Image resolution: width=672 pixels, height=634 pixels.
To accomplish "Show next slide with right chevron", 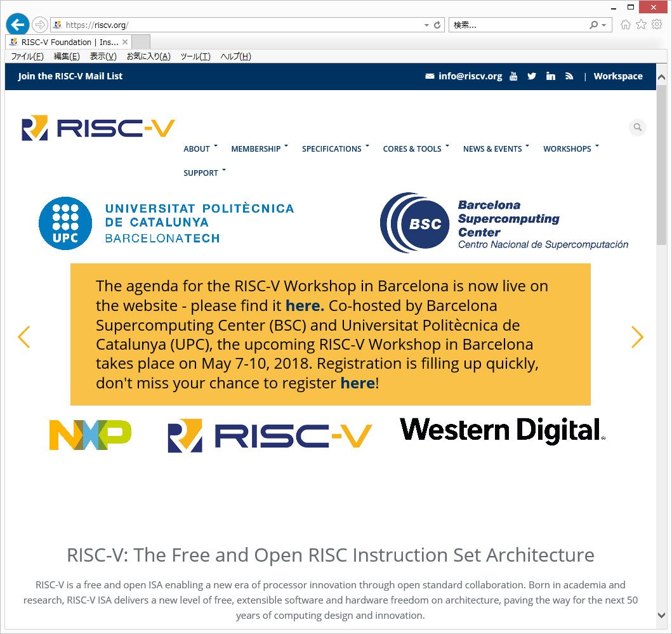I will tap(637, 337).
